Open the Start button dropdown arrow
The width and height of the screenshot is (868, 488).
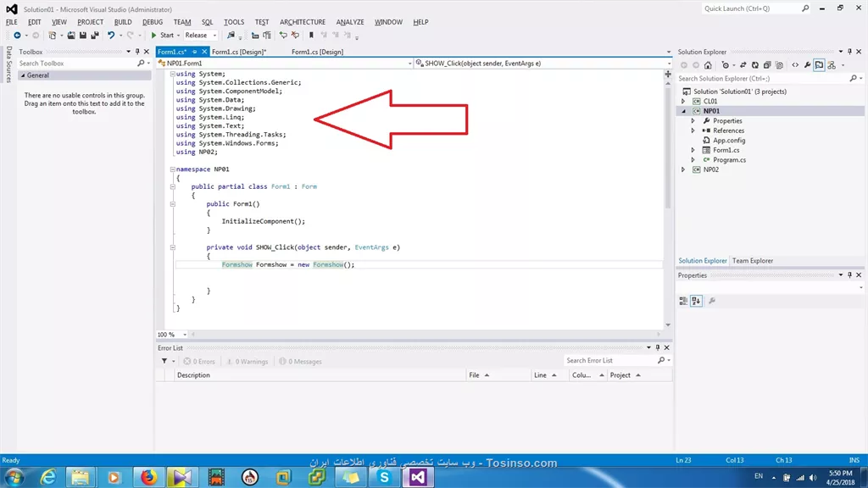pyautogui.click(x=178, y=36)
